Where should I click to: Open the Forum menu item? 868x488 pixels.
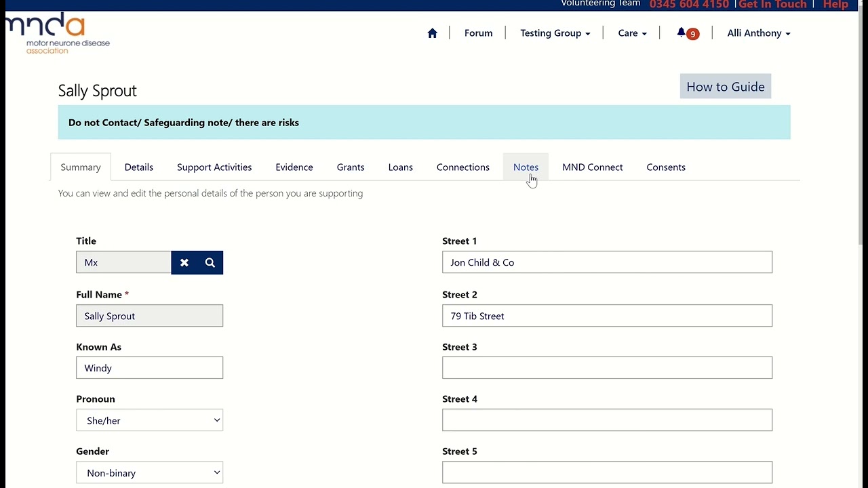click(x=478, y=33)
